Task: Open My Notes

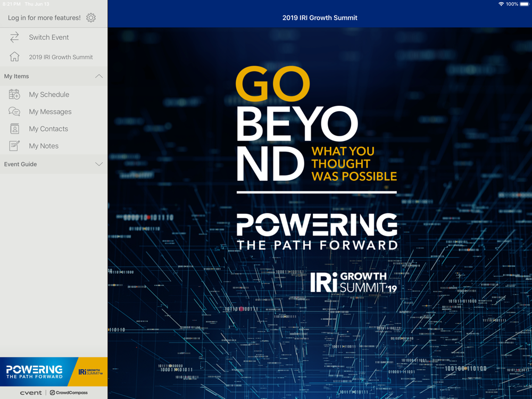Action: coord(54,146)
